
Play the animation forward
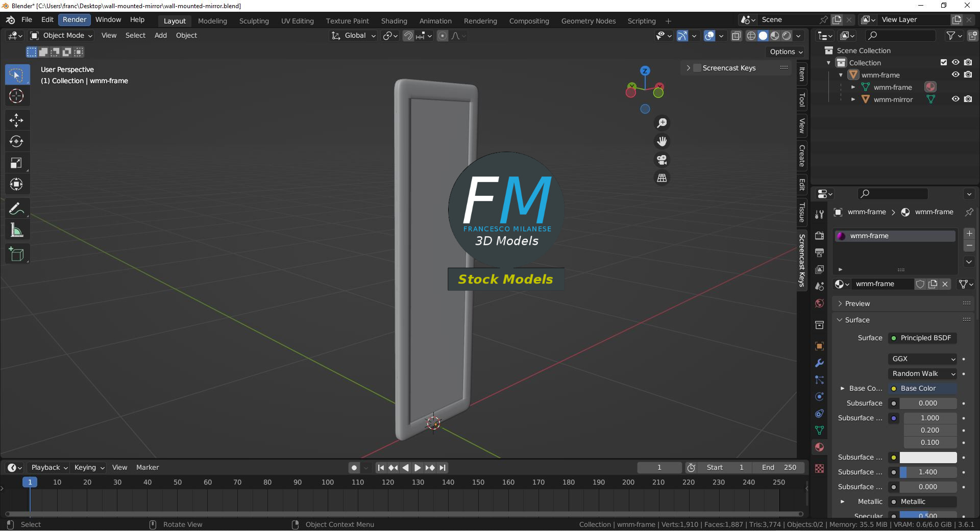click(418, 468)
